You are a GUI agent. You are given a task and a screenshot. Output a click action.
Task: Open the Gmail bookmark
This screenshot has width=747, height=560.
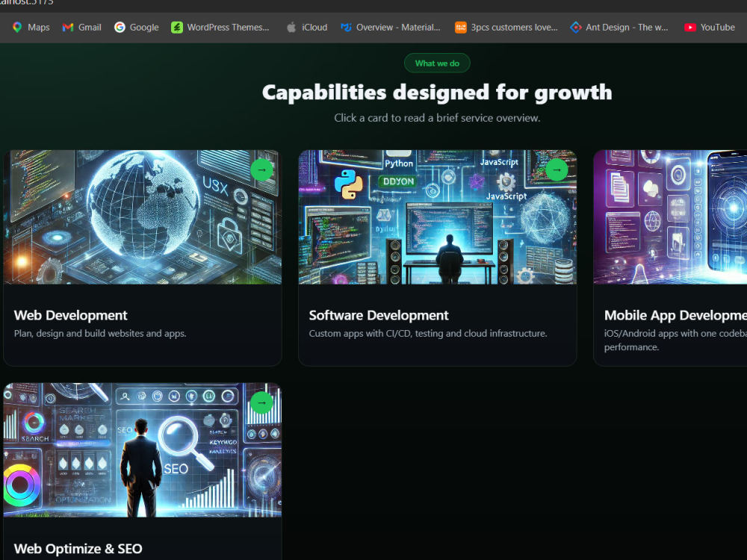point(82,27)
